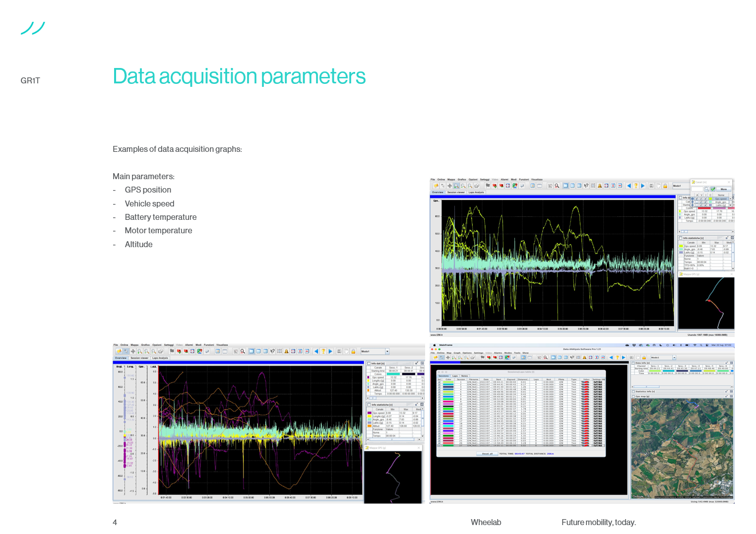The image size is (756, 534).
Task: Expand the Statistics info panel using its maximize icon
Action: tap(731, 392)
